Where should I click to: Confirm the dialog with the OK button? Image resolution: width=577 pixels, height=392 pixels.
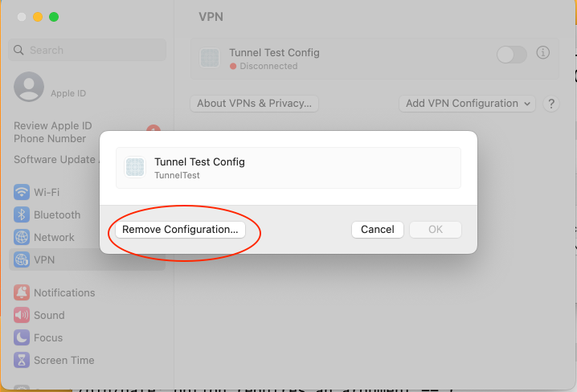(436, 230)
